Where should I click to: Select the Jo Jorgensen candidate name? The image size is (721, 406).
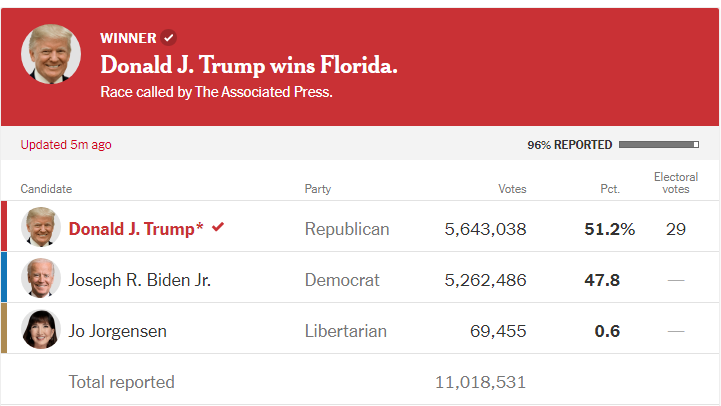click(118, 331)
